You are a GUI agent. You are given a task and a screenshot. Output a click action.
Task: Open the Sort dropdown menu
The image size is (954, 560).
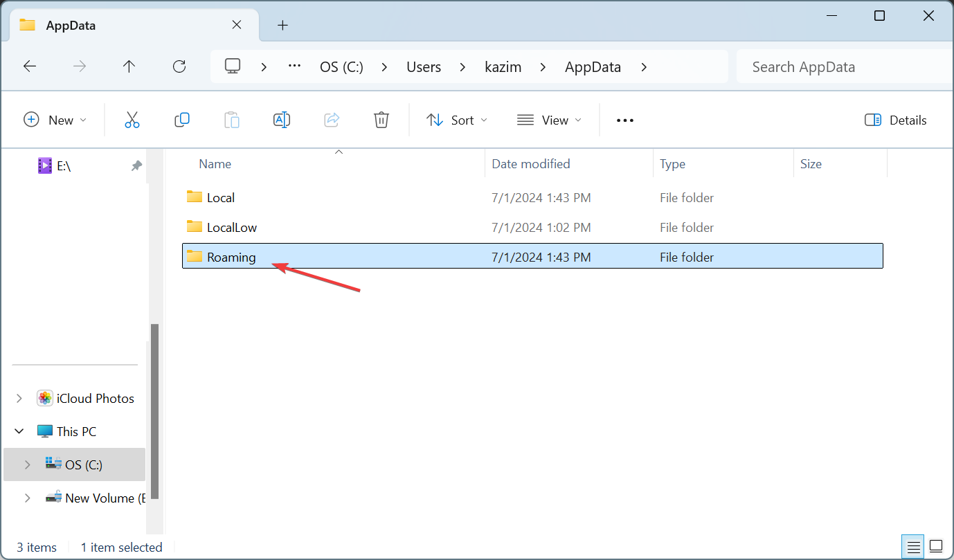point(457,120)
